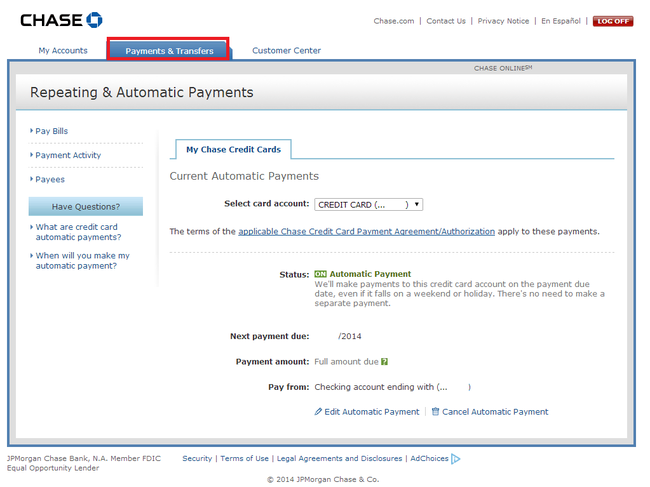This screenshot has height=487, width=650.
Task: Click the En Español link
Action: point(562,21)
